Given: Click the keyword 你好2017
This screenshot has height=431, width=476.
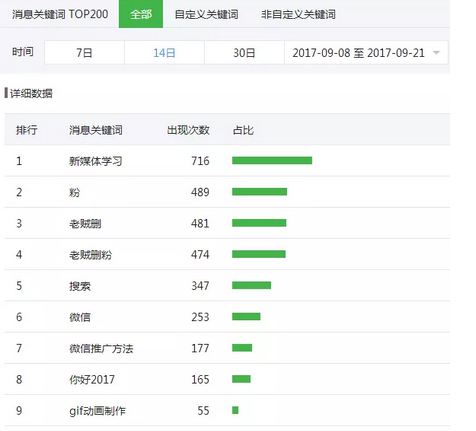Looking at the screenshot, I should coord(92,379).
